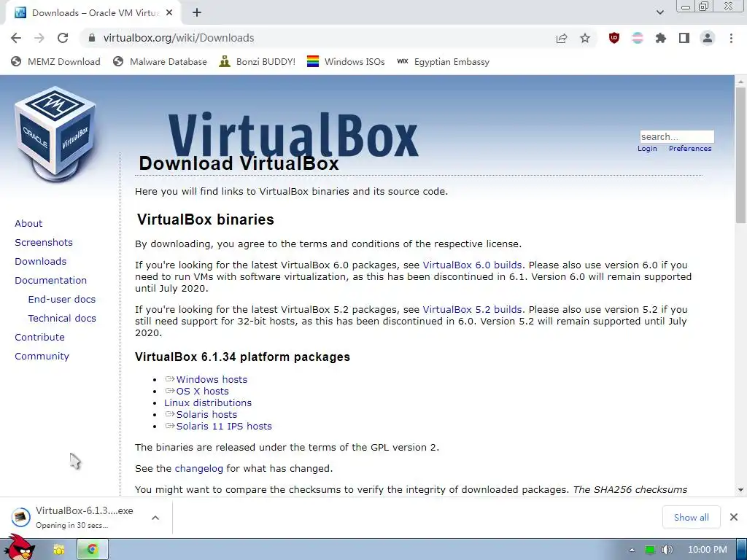Viewport: 747px width, 560px height.
Task: Open Contribute in the sidebar
Action: coord(39,337)
